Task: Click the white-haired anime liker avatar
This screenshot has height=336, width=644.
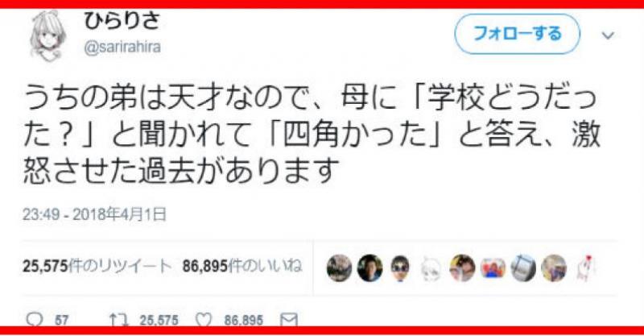Action: point(431,268)
